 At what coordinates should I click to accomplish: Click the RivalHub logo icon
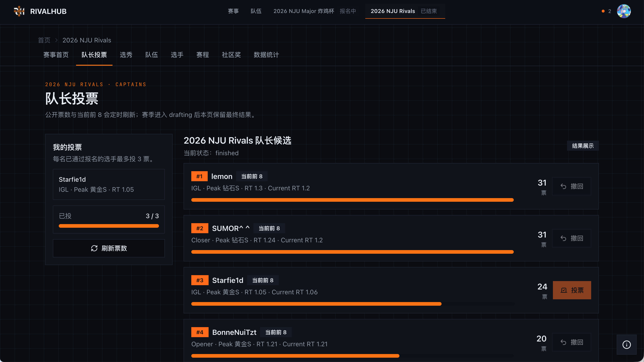pos(19,11)
